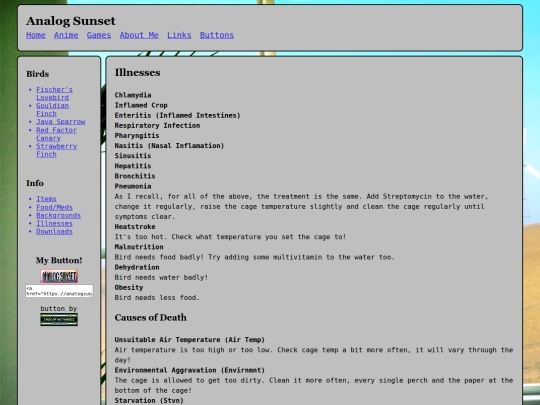Image resolution: width=540 pixels, height=405 pixels.
Task: Click the Illnesses page heading
Action: pos(137,73)
